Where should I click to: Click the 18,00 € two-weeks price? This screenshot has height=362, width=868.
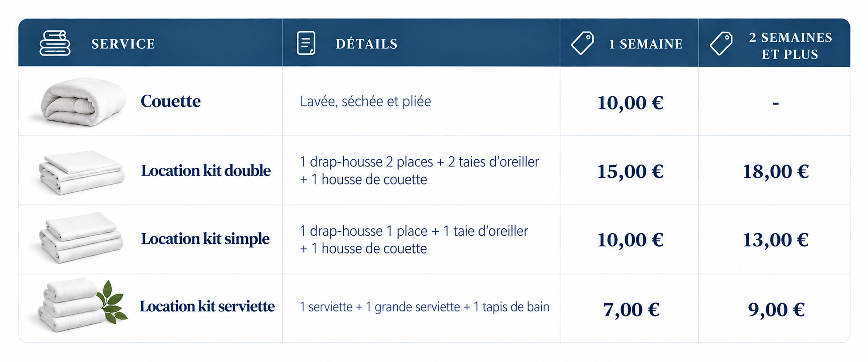point(775,171)
